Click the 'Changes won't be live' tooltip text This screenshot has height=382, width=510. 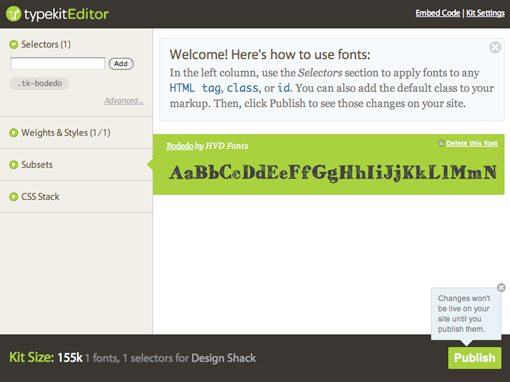[x=464, y=314]
